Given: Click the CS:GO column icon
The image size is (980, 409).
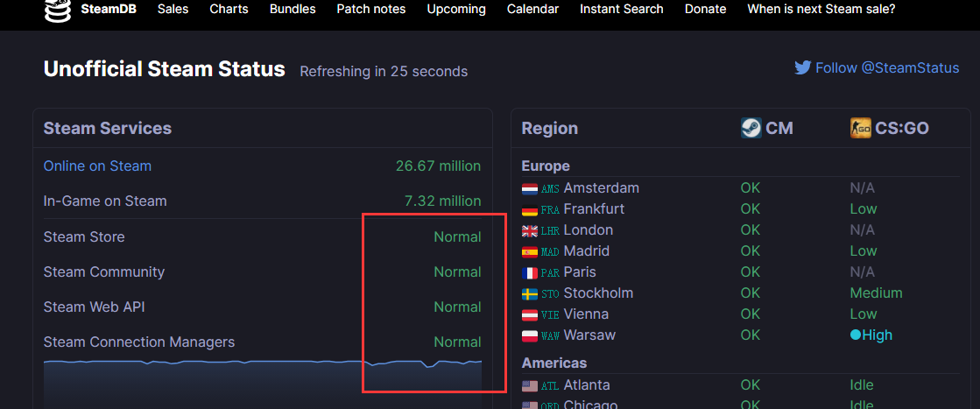Looking at the screenshot, I should pos(860,128).
